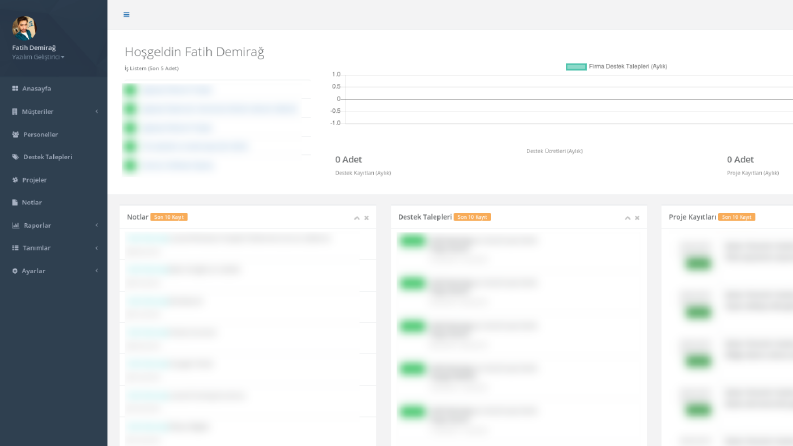Click the Tanımlar list icon

pos(15,248)
